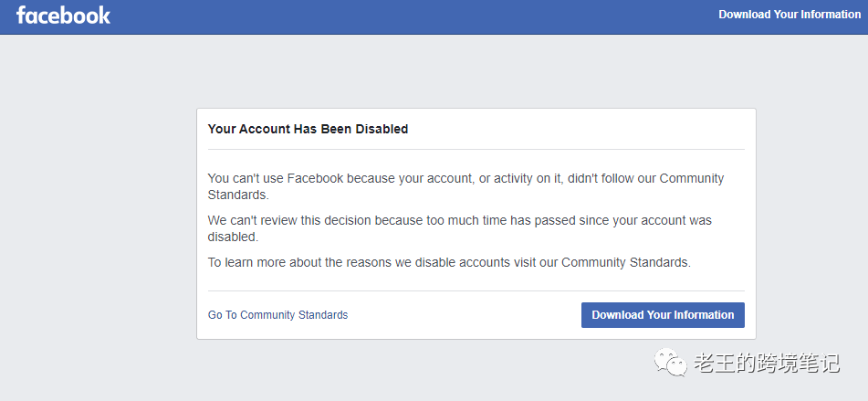The height and width of the screenshot is (401, 868).
Task: Click the empty footer space between link and button
Action: click(x=464, y=315)
